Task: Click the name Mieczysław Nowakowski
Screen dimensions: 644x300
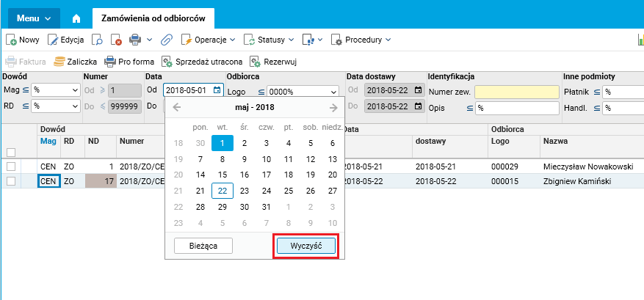Action: 587,167
